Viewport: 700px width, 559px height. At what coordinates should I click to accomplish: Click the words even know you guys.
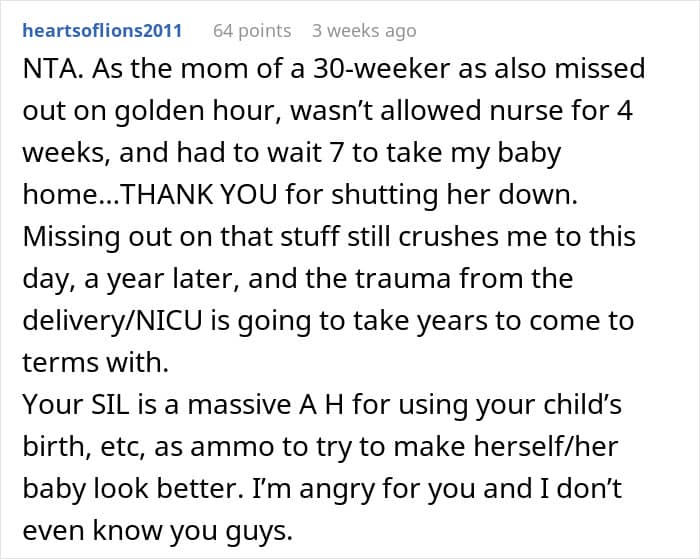(158, 530)
